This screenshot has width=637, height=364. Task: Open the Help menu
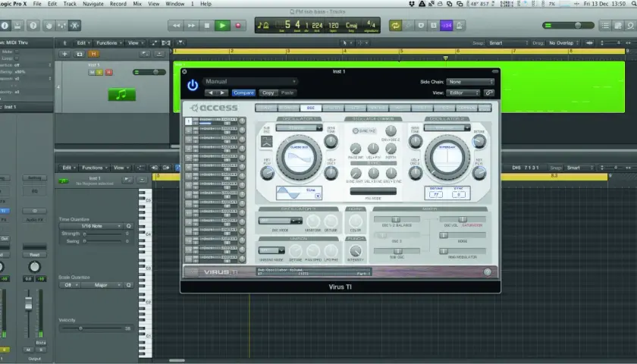[206, 4]
